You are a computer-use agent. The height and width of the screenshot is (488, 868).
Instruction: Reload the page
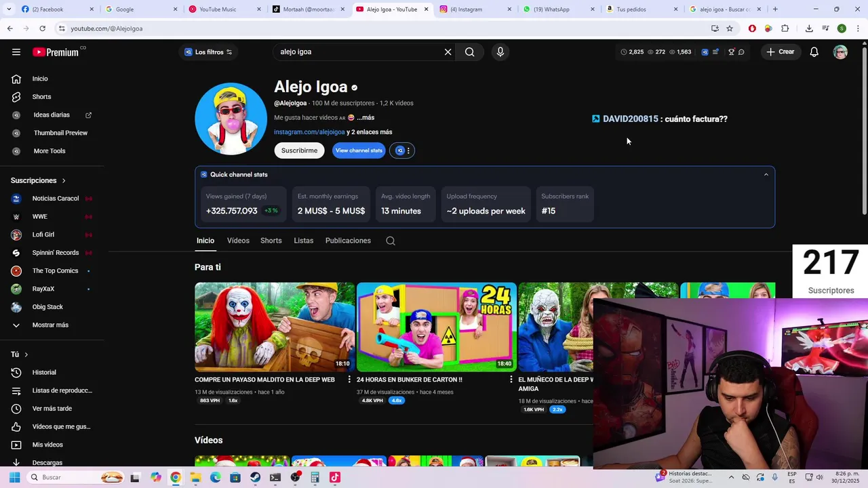pyautogui.click(x=42, y=28)
